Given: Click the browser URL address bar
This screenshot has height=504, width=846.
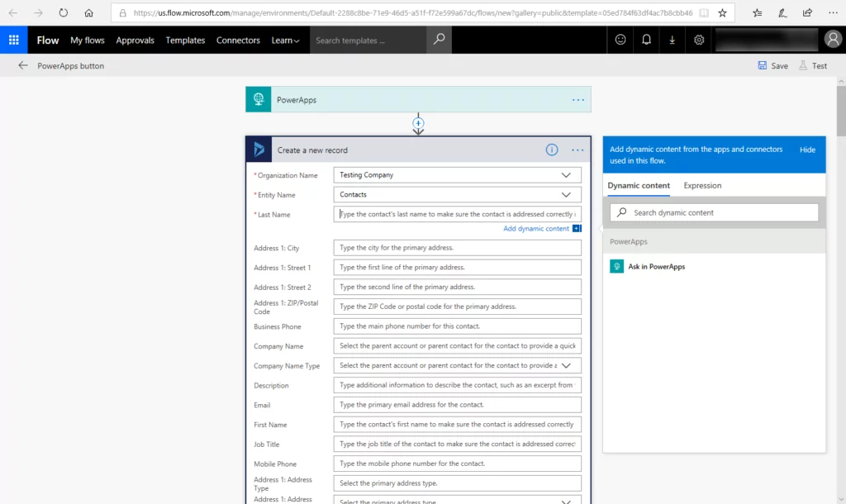Looking at the screenshot, I should pos(413,13).
